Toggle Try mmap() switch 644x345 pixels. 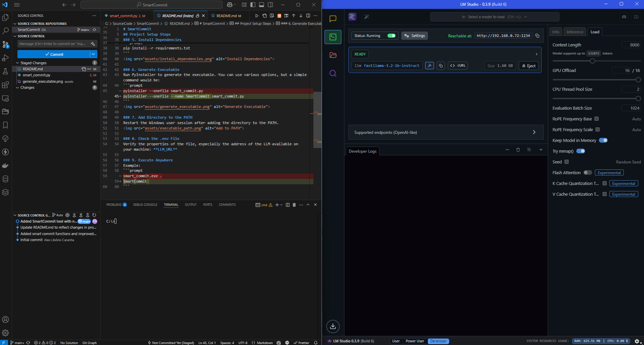coord(581,151)
